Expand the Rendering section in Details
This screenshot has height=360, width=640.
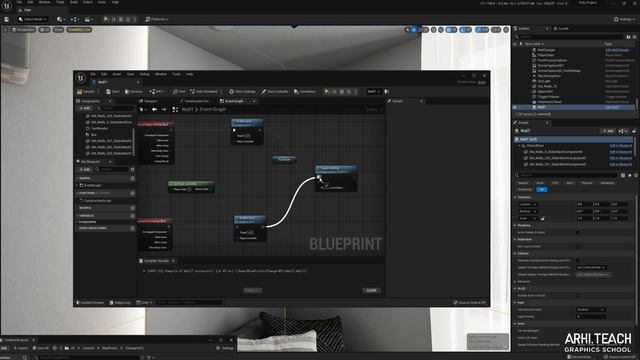pyautogui.click(x=515, y=225)
